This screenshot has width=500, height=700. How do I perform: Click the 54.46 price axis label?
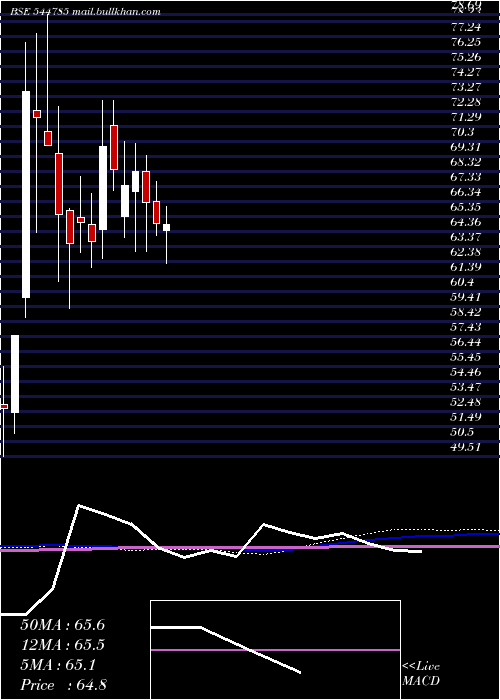[466, 372]
